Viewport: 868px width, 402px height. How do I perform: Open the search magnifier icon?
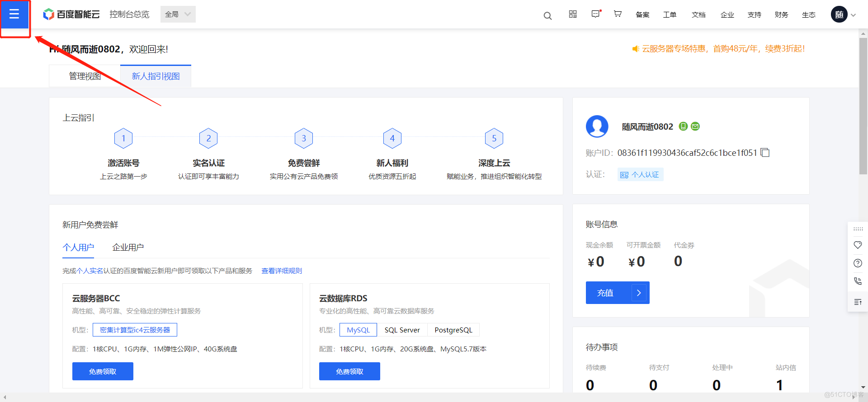547,16
